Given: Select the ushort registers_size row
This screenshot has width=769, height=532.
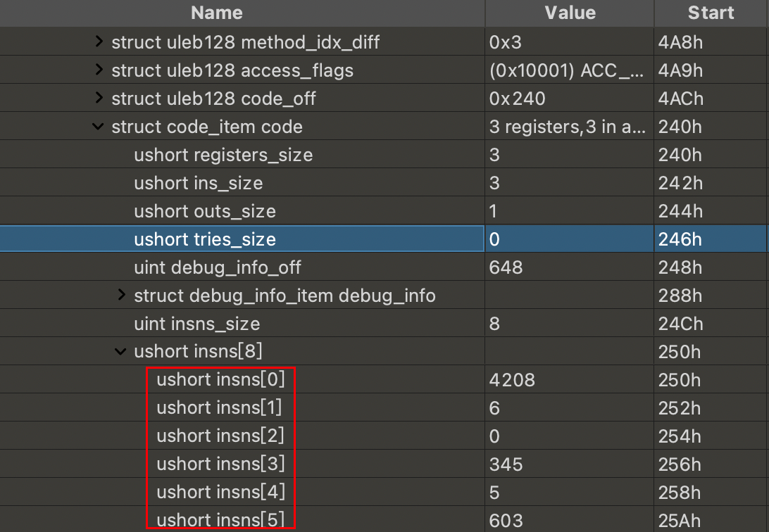Looking at the screenshot, I should (223, 155).
